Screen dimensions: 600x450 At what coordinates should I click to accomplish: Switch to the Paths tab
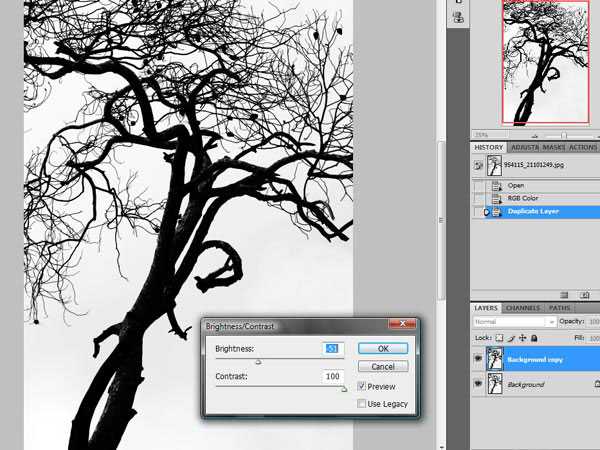click(x=559, y=308)
